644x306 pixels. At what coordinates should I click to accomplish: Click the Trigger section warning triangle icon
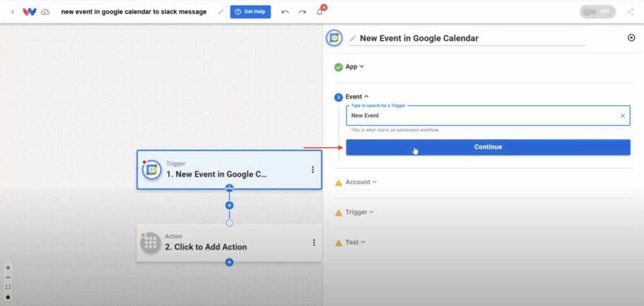pos(338,213)
